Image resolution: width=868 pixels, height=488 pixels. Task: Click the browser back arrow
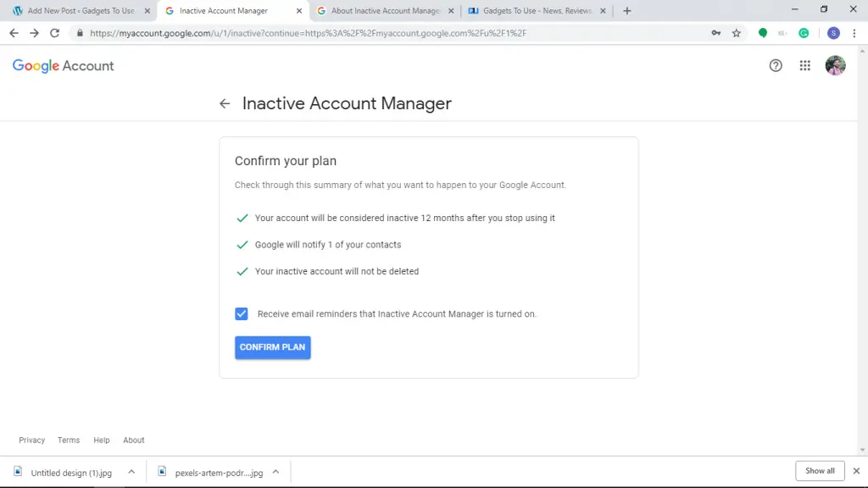(14, 33)
